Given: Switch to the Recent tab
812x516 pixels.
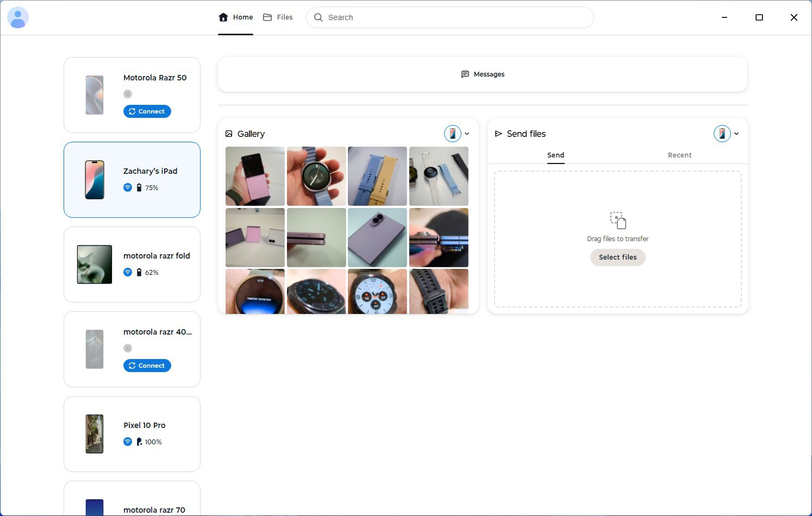Looking at the screenshot, I should click(x=679, y=155).
